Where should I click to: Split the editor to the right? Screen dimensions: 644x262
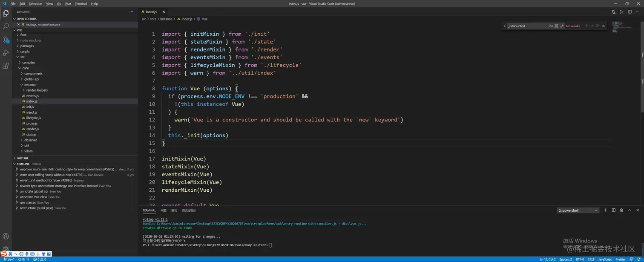[630, 12]
